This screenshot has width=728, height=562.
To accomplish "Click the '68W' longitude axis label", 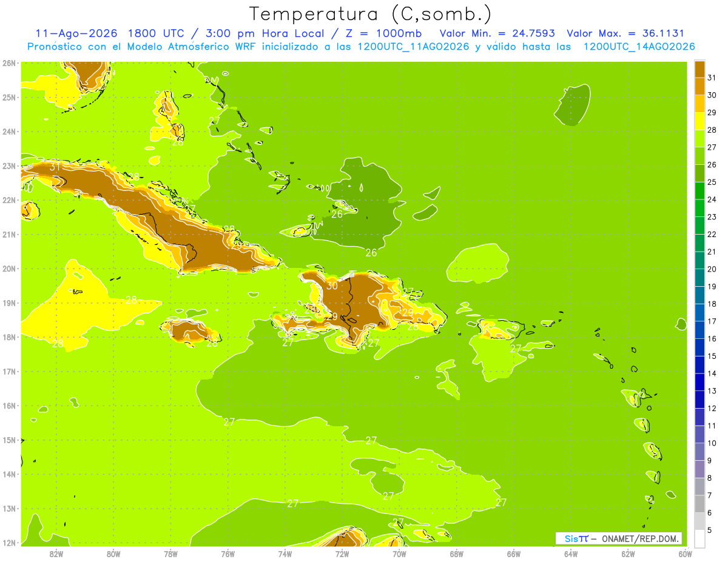I will click(x=456, y=554).
